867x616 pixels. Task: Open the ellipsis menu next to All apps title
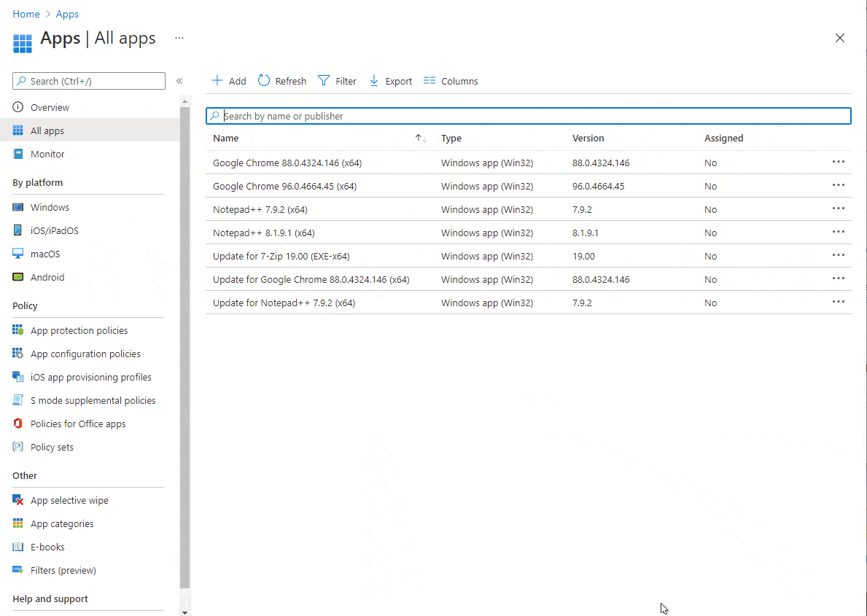pyautogui.click(x=179, y=38)
